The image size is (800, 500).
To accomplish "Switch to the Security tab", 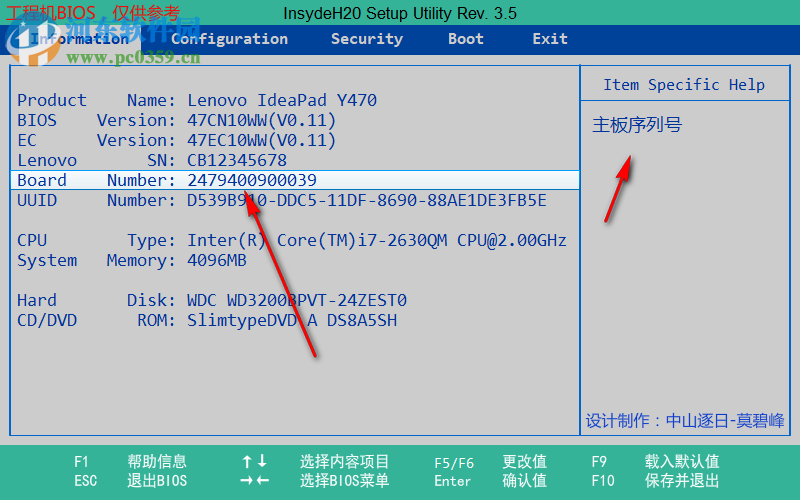I will (367, 39).
